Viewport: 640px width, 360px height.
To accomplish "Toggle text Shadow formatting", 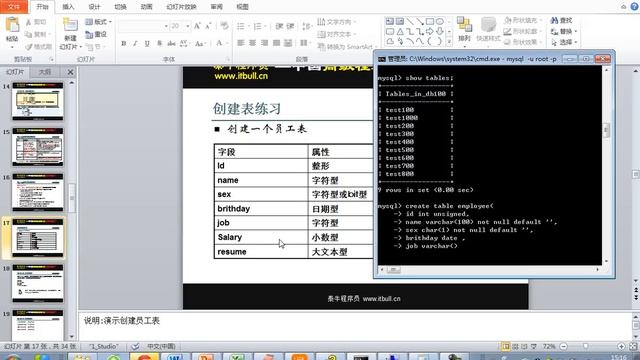I will (159, 43).
